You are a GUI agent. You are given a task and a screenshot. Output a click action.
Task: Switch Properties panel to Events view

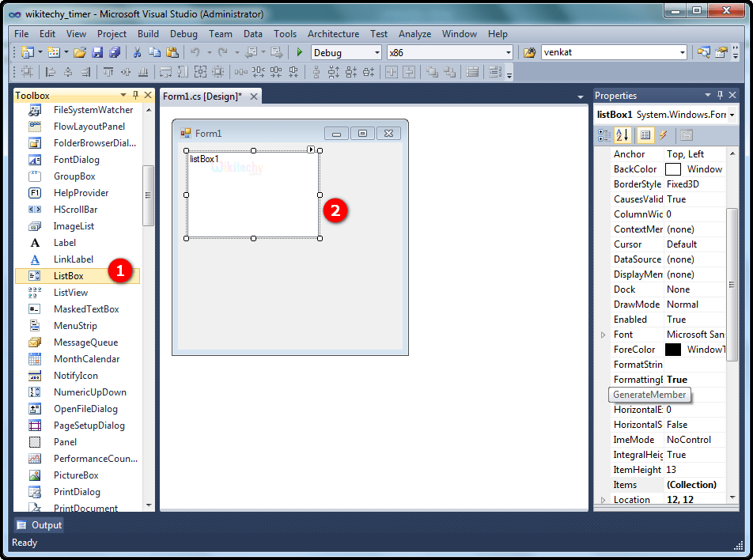tap(663, 134)
